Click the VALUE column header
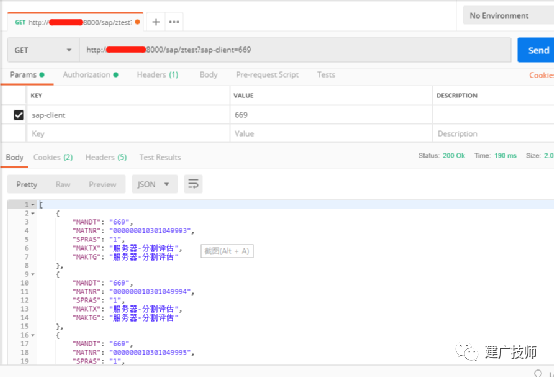 pyautogui.click(x=243, y=95)
